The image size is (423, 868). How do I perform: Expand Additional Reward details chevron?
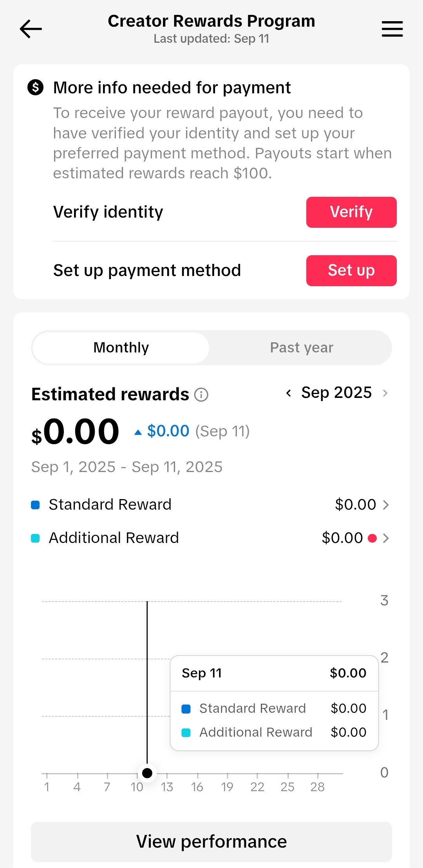tap(386, 538)
